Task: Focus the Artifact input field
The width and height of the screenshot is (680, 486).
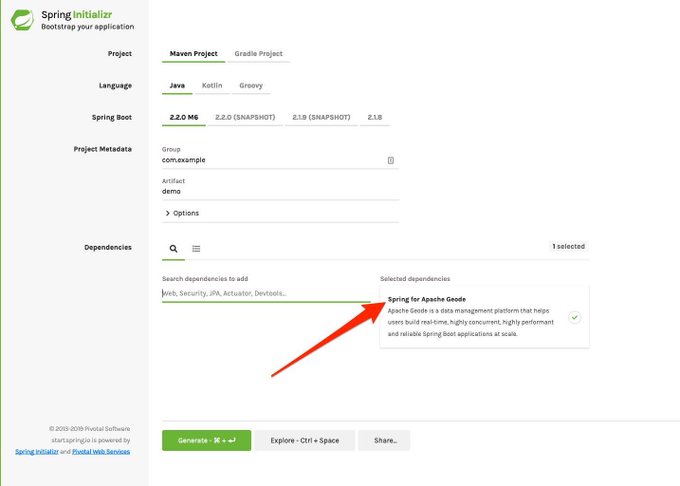Action: 280,191
